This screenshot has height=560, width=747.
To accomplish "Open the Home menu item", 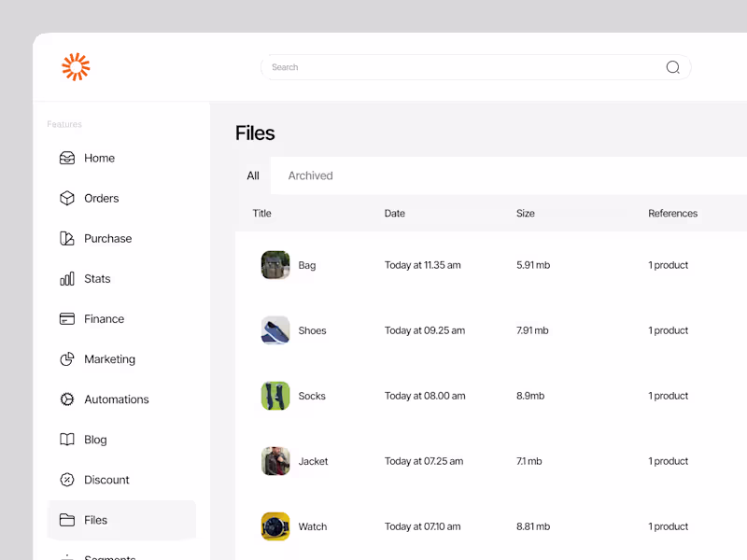I will click(100, 158).
